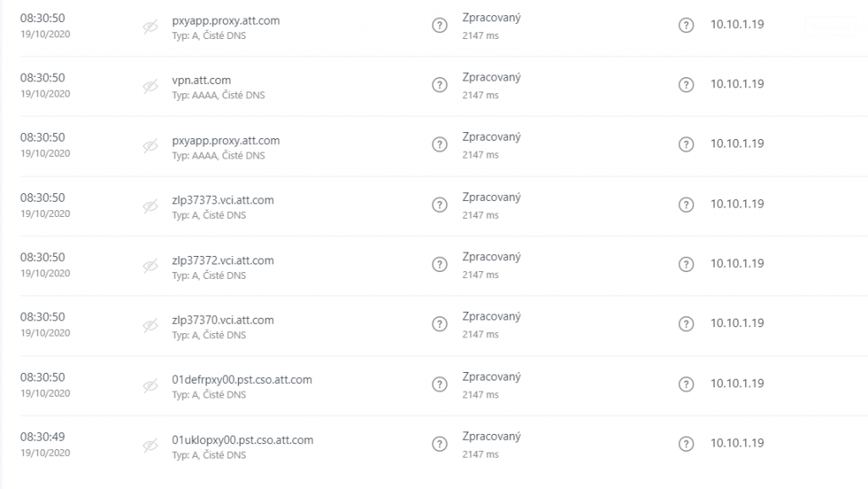Viewport: 868px width, 489px height.
Task: Click Zpracovaný status of 01defrpxy00.pst.cso.att.com row
Action: [x=492, y=376]
